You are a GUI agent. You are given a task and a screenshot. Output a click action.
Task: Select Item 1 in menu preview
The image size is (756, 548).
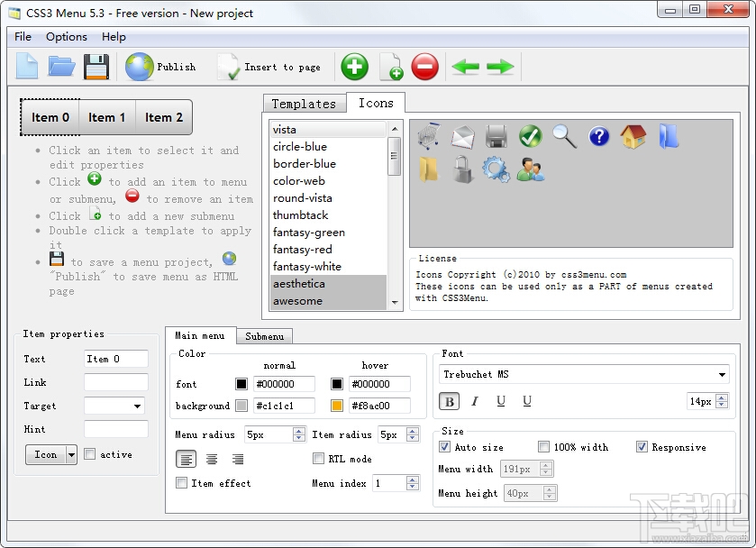107,117
